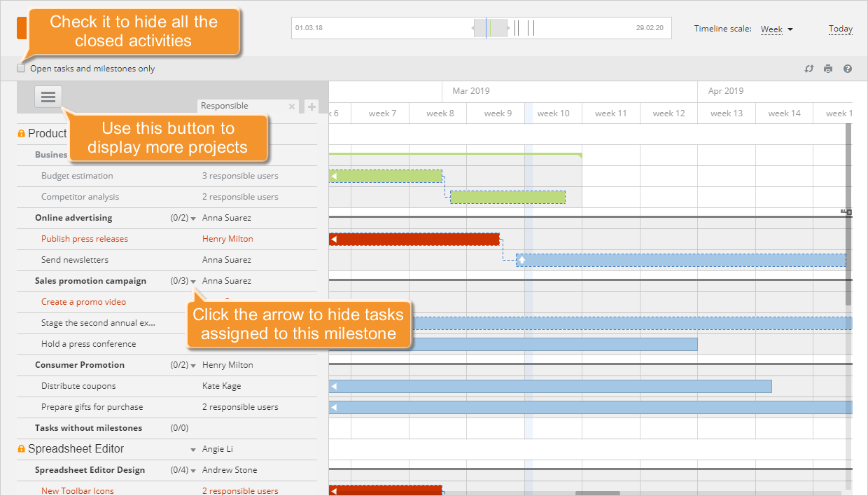Collapse tasks under Consumer Promotion
The image size is (868, 496).
point(193,365)
